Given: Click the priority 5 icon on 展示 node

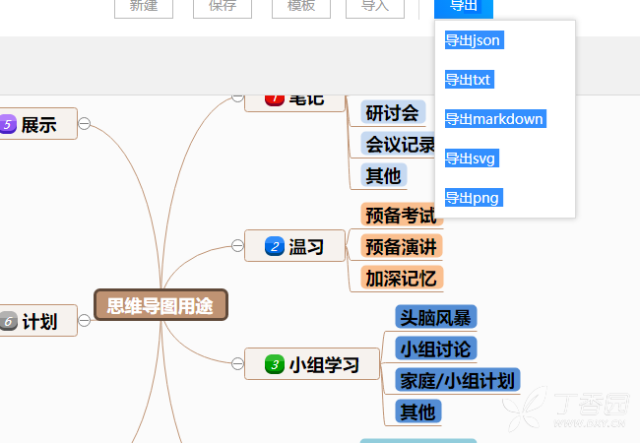Looking at the screenshot, I should [x=8, y=125].
